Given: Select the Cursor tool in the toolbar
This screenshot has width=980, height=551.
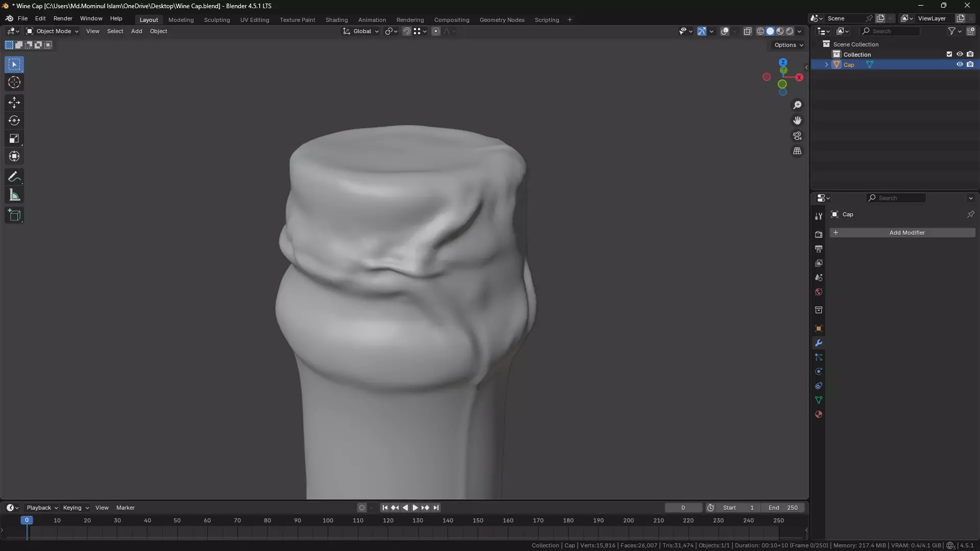Looking at the screenshot, I should pyautogui.click(x=14, y=83).
